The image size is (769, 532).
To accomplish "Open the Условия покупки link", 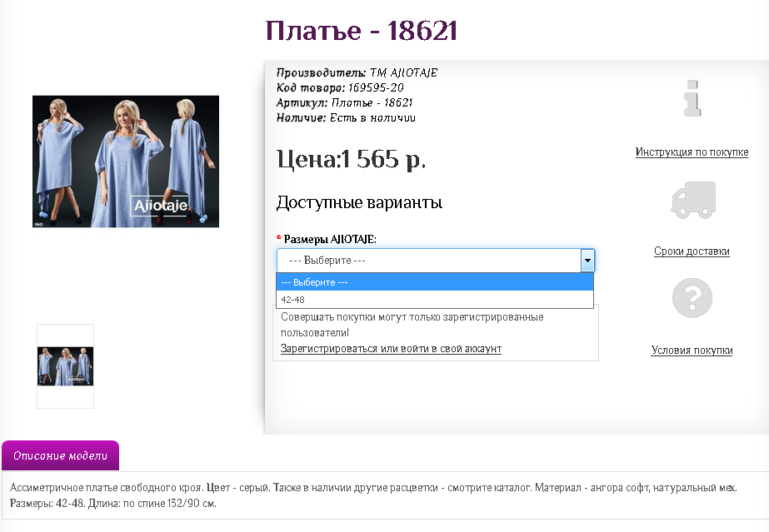I will click(x=692, y=351).
